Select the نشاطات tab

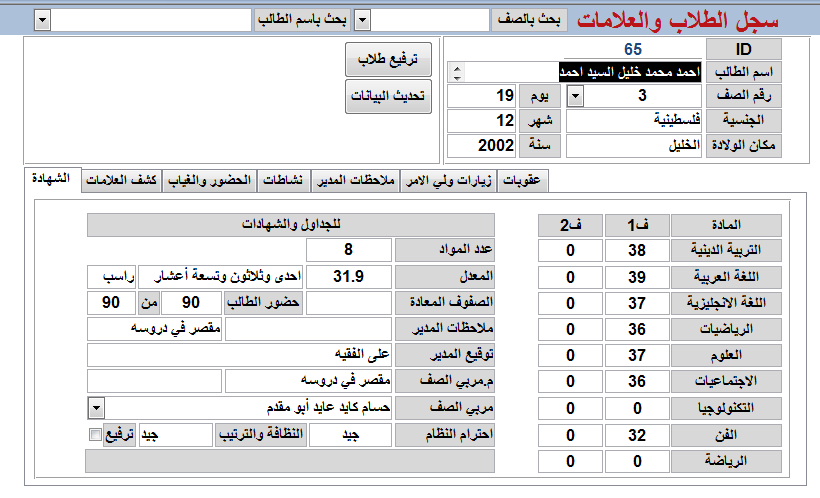283,180
